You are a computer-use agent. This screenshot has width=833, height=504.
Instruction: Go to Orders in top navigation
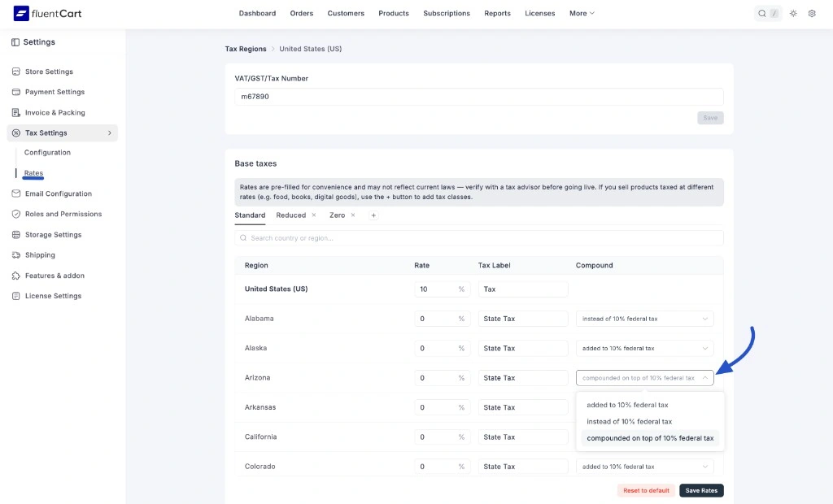(x=302, y=13)
